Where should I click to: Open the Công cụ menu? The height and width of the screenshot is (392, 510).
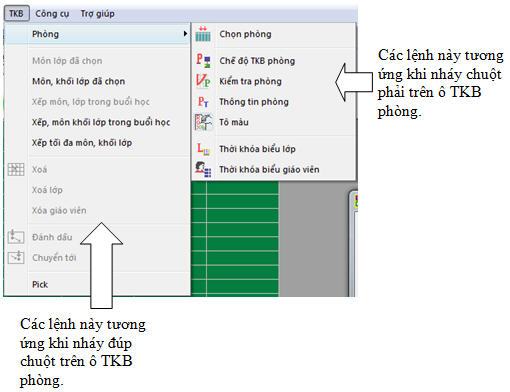pos(52,14)
